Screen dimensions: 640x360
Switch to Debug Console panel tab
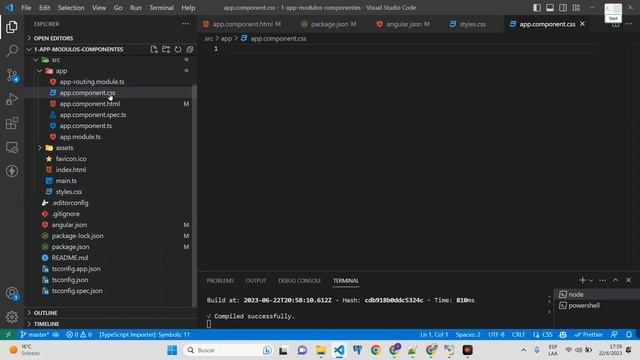pyautogui.click(x=299, y=281)
